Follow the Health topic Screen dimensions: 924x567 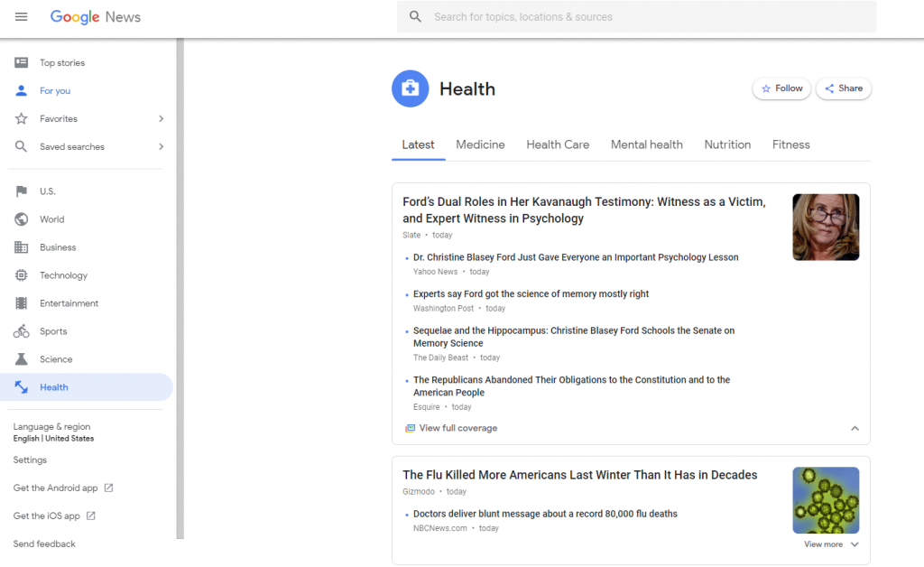point(781,88)
